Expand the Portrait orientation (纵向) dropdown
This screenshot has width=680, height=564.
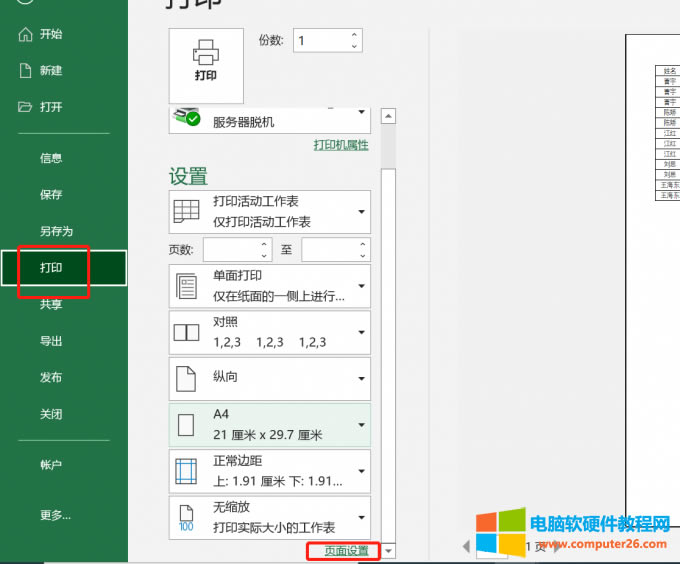coord(270,379)
